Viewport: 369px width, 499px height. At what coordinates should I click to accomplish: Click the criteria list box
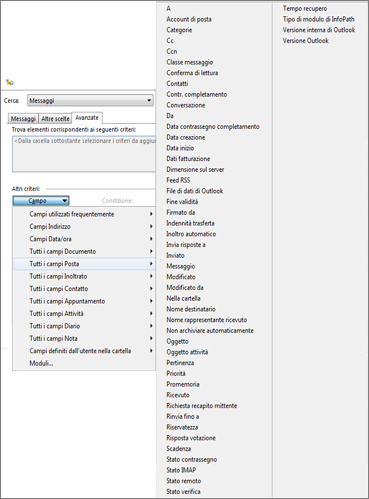click(84, 154)
